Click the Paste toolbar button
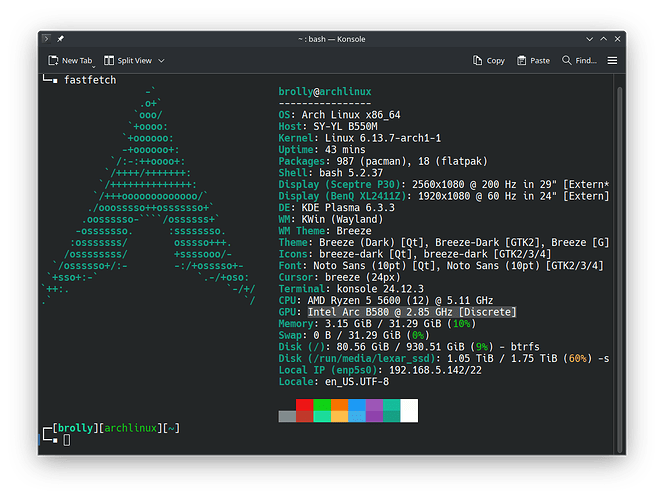 pyautogui.click(x=533, y=61)
